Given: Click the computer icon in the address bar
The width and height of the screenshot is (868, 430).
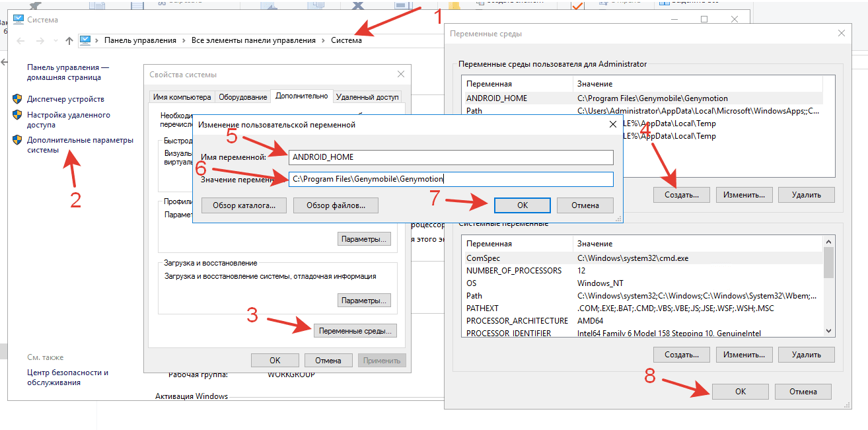Looking at the screenshot, I should click(85, 40).
